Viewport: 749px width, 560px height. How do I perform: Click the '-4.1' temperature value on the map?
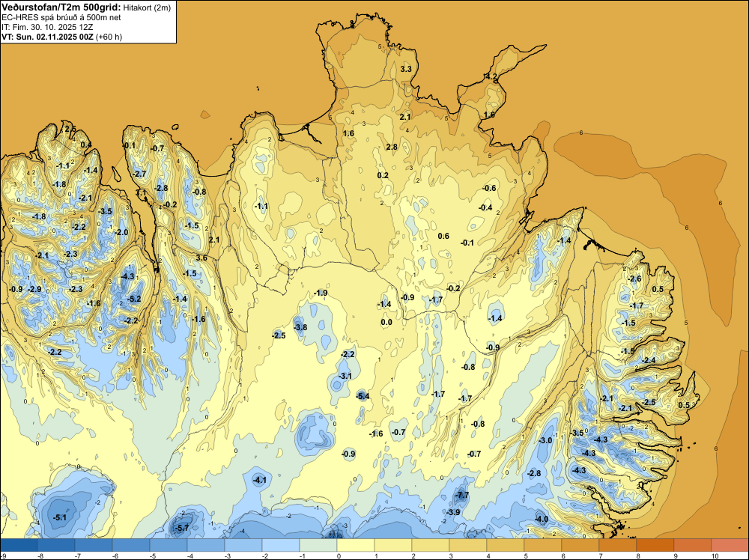(259, 480)
